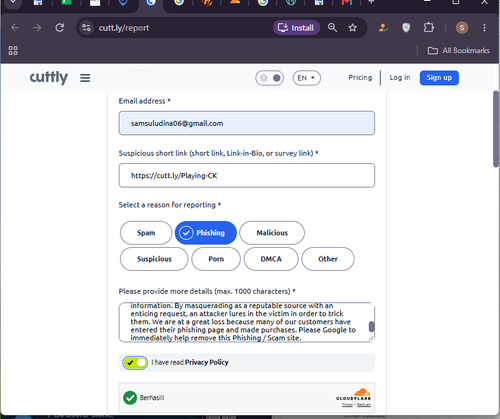Click the Sign up button
The height and width of the screenshot is (419, 500).
[x=439, y=78]
